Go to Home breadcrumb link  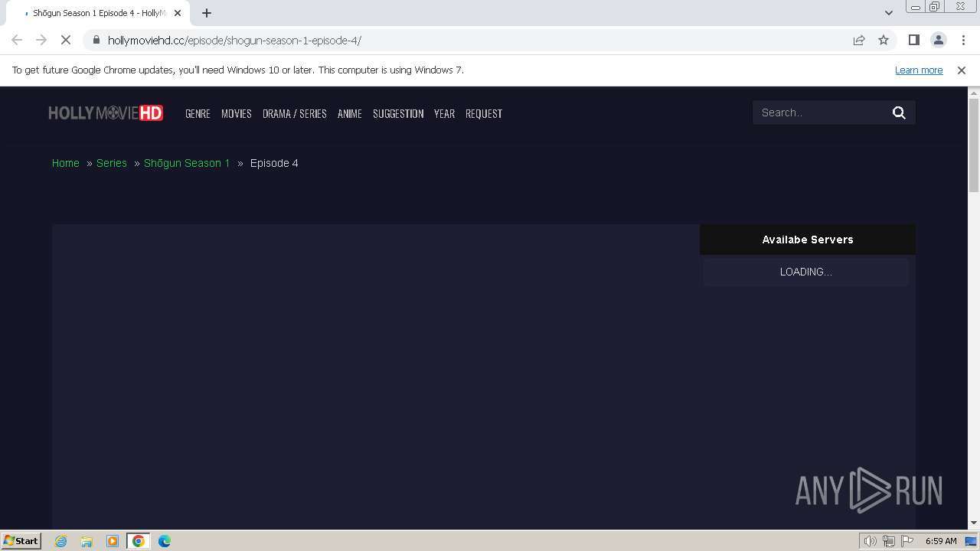(x=66, y=163)
